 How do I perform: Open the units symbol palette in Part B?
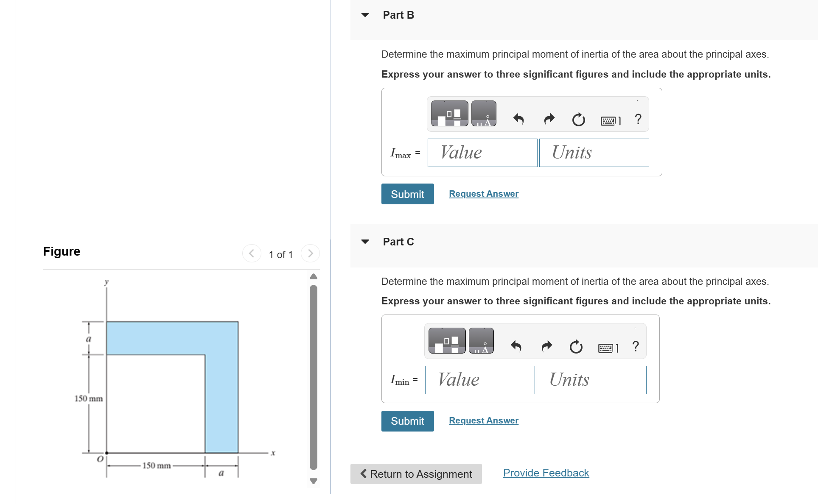click(x=484, y=113)
